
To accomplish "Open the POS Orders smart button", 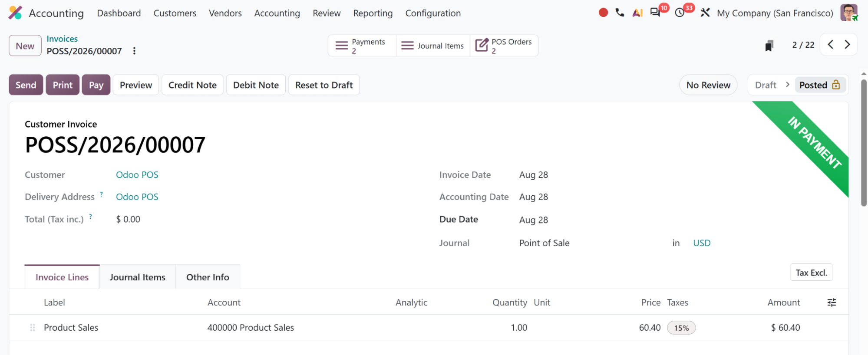I will pyautogui.click(x=504, y=46).
